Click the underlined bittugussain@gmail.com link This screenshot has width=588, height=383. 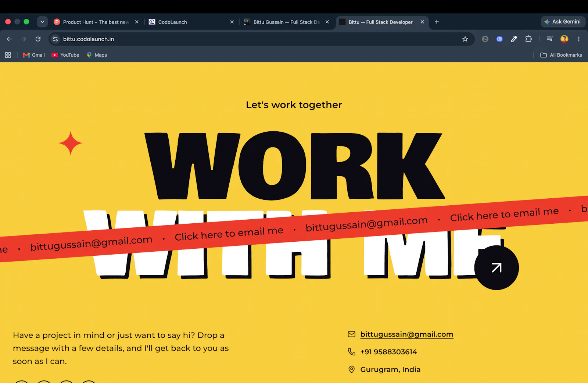407,334
